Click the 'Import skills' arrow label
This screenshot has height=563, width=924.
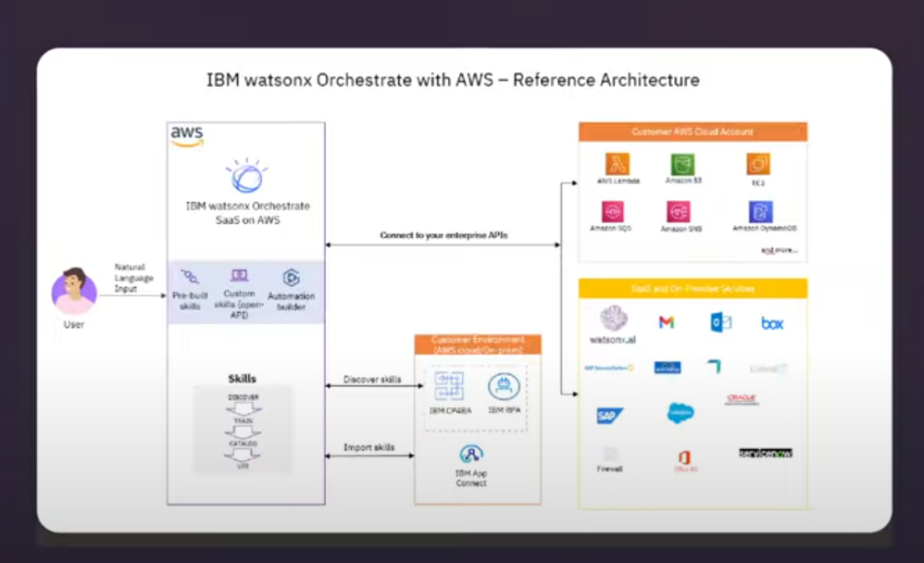tap(368, 447)
